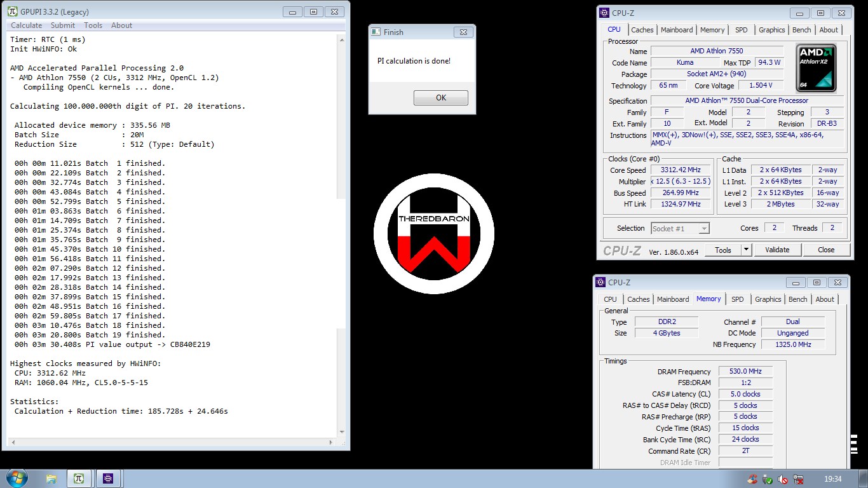Open the Bench tab in top CPU-Z

click(x=802, y=30)
